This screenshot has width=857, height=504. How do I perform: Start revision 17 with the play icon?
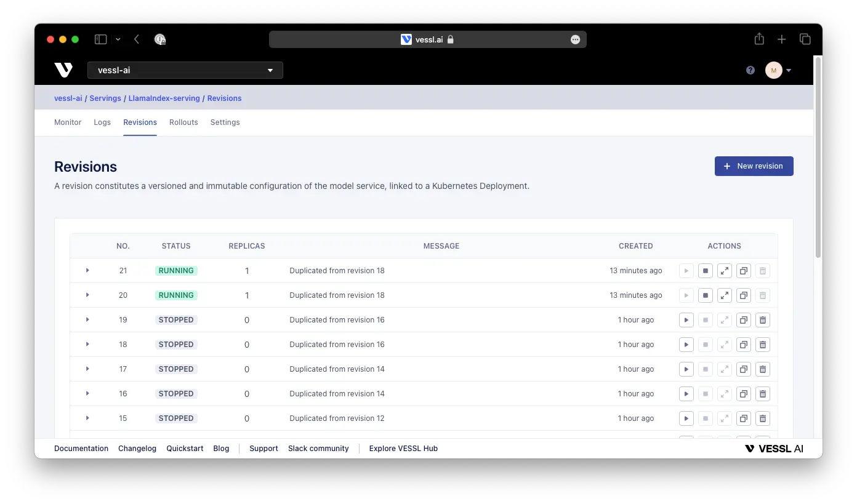point(686,369)
